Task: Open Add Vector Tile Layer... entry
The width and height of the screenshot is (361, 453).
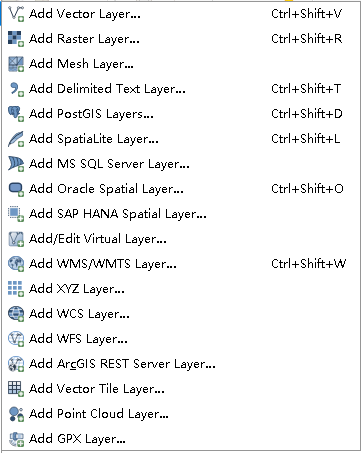Action: tap(180, 389)
